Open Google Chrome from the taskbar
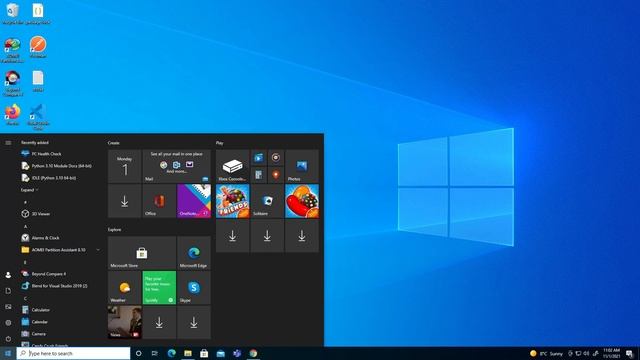 point(253,353)
